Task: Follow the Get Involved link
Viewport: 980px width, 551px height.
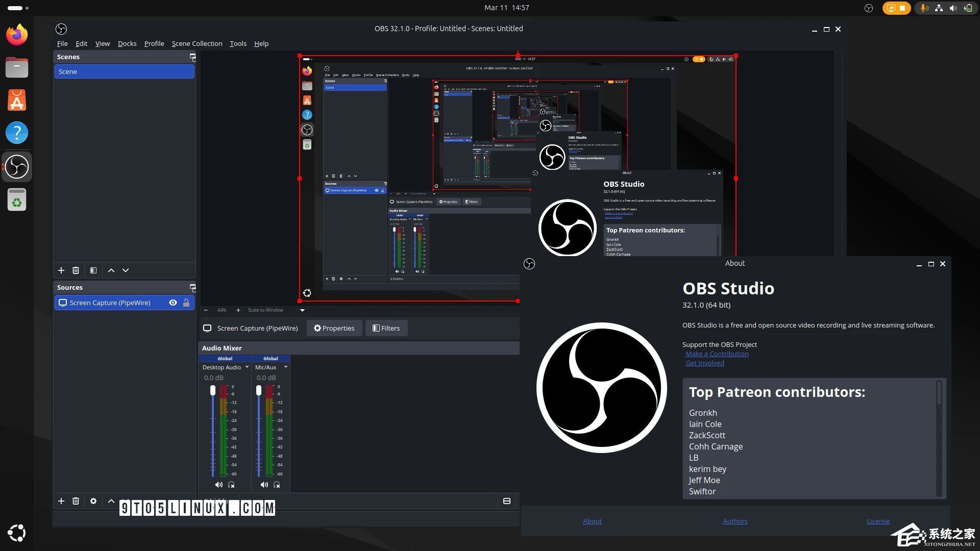Action: point(705,363)
